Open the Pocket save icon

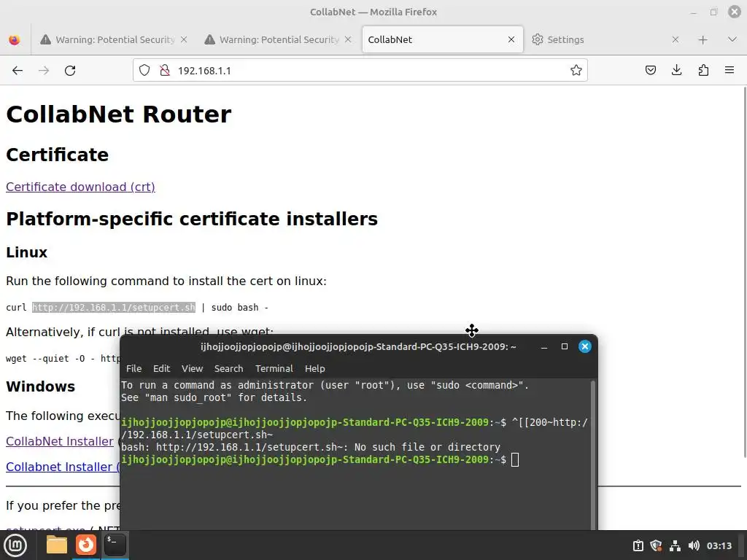coord(650,71)
